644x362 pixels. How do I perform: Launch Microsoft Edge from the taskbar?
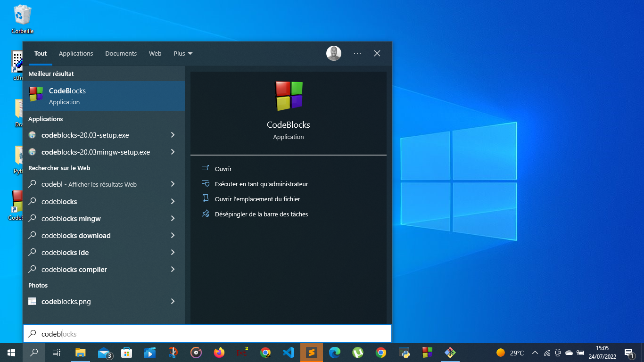coord(335,353)
